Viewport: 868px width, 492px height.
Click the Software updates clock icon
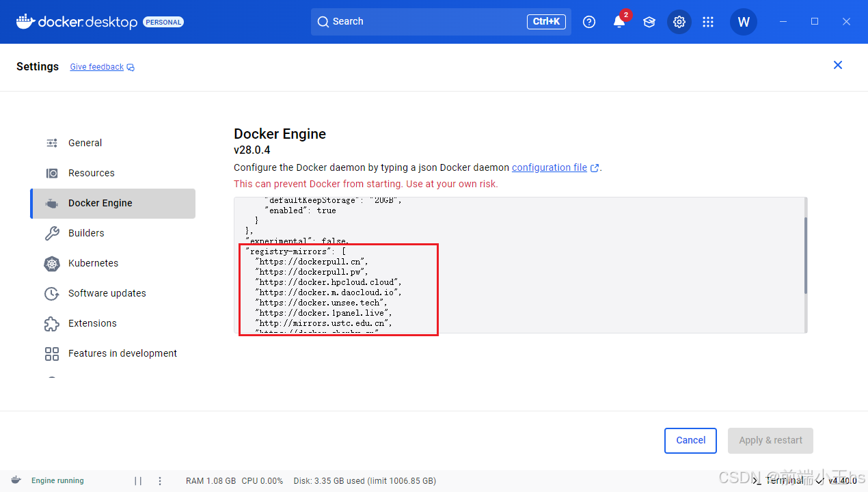click(x=52, y=293)
